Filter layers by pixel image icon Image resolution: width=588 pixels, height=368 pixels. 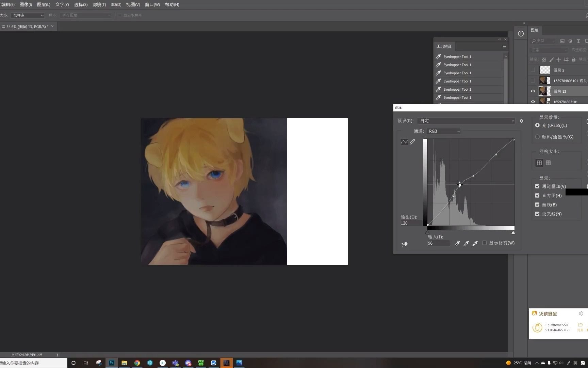562,41
